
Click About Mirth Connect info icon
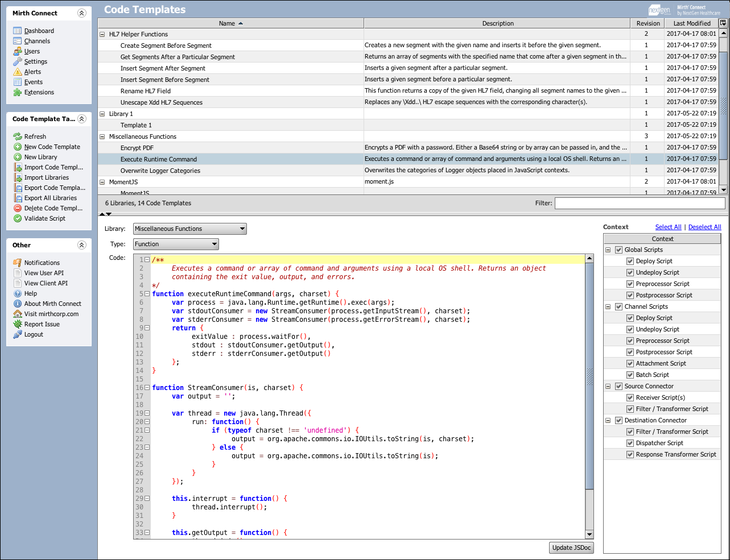pyautogui.click(x=18, y=304)
